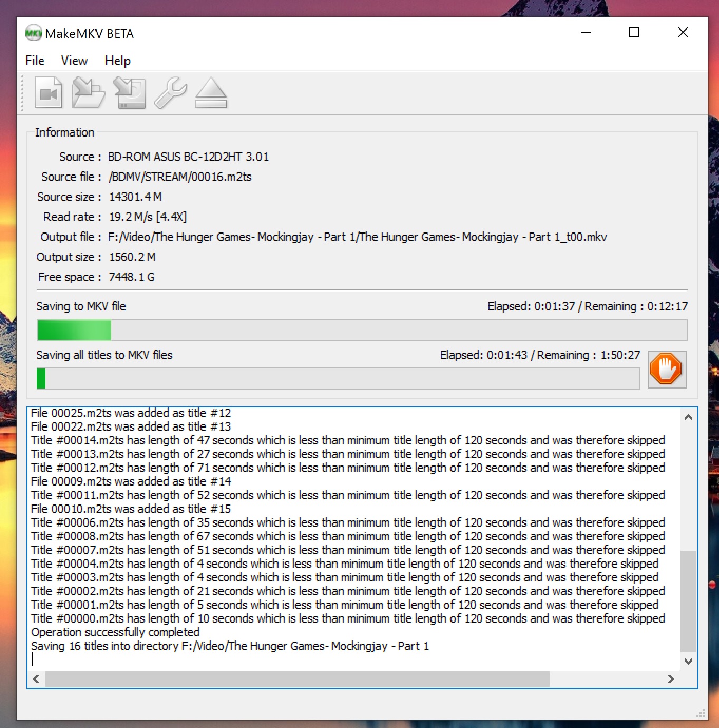Image resolution: width=719 pixels, height=728 pixels.
Task: Click log line for Title #00012.m2ts skipped
Action: coord(348,468)
